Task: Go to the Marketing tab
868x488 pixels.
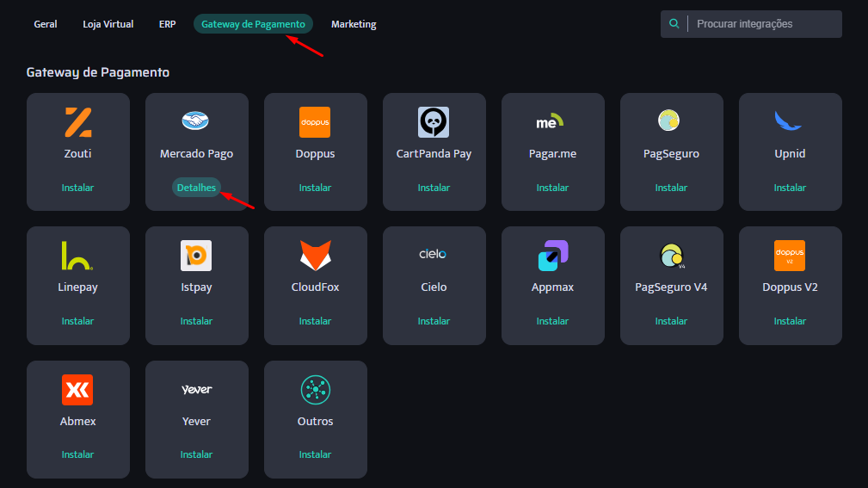Action: tap(354, 24)
